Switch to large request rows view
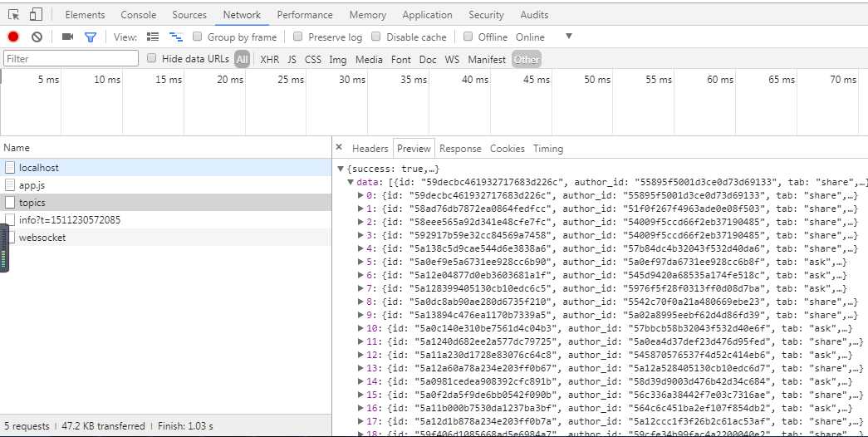 (x=153, y=37)
